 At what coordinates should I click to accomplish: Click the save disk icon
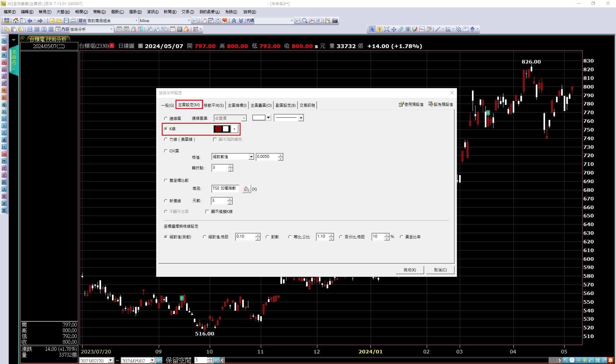pos(66,21)
